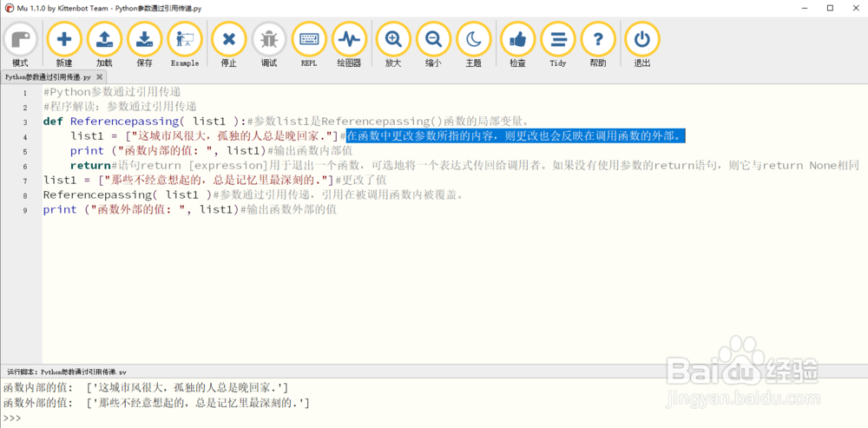The image size is (868, 428).
Task: Load a file with 加载
Action: [x=104, y=45]
